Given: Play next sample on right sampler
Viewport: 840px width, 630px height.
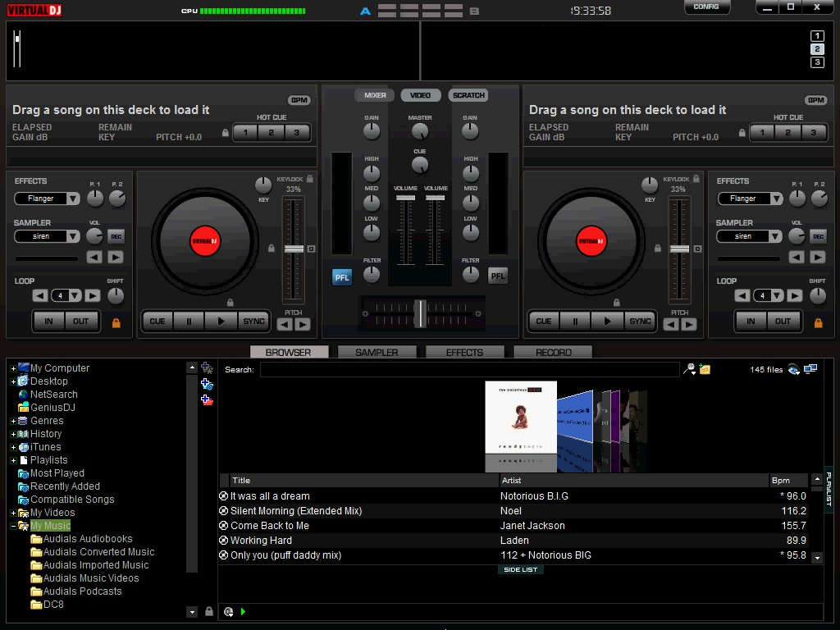Looking at the screenshot, I should pyautogui.click(x=818, y=257).
